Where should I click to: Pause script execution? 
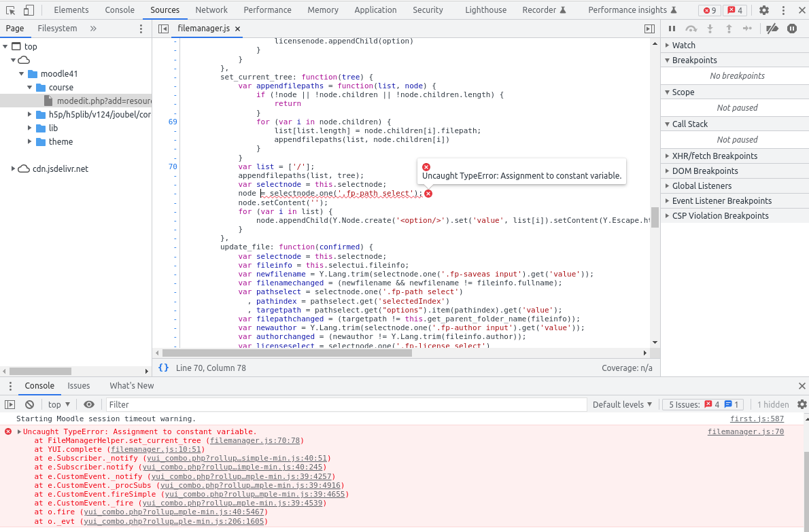pyautogui.click(x=672, y=29)
